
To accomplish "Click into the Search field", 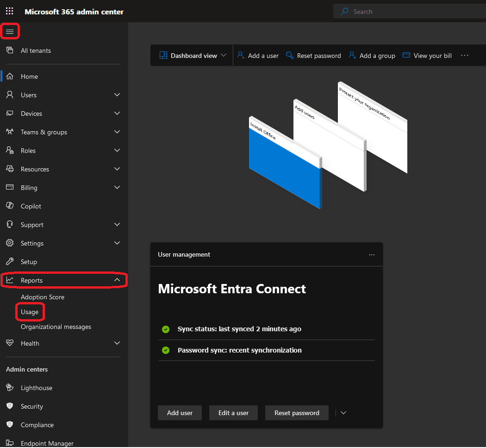I will [x=410, y=12].
